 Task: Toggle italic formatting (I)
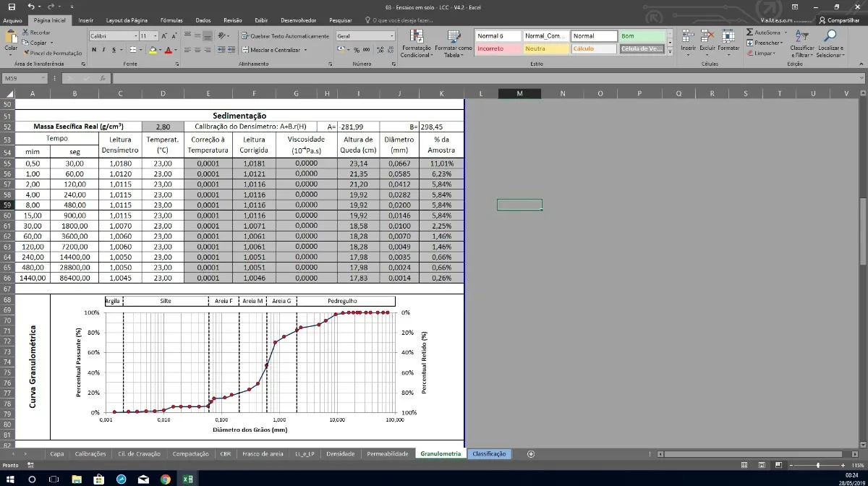coord(104,50)
